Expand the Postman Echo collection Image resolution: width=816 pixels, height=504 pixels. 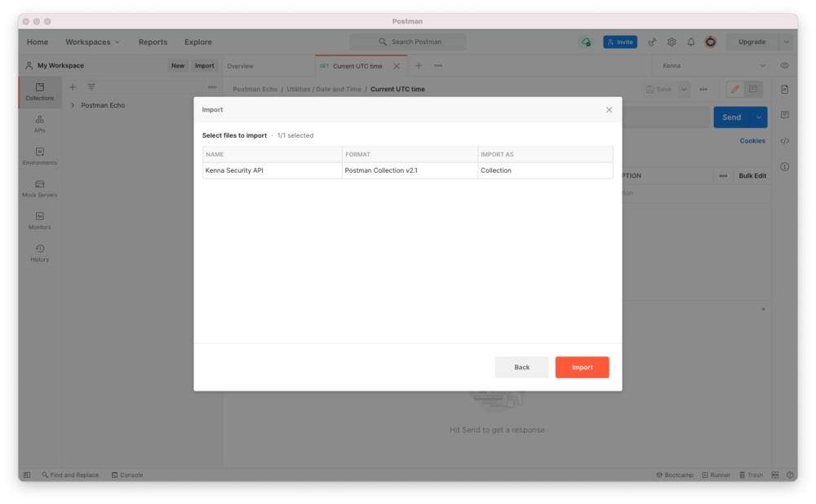[x=73, y=105]
